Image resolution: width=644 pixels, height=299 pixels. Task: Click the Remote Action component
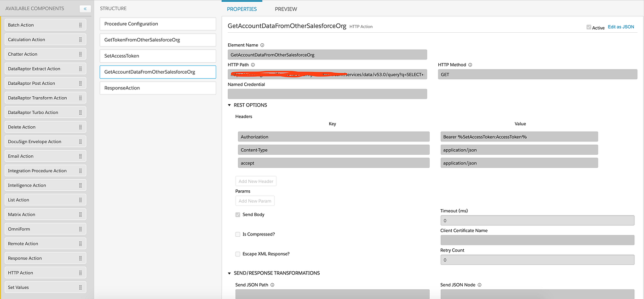pos(45,243)
